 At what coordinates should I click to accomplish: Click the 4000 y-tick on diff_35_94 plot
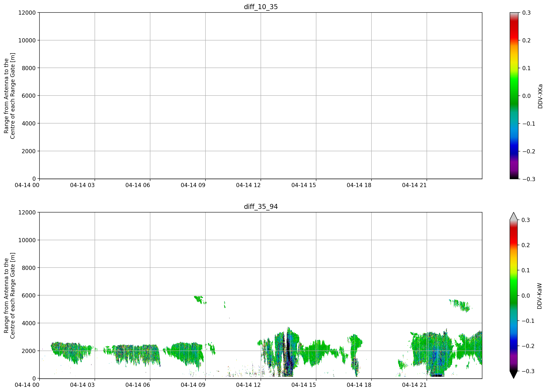29,323
